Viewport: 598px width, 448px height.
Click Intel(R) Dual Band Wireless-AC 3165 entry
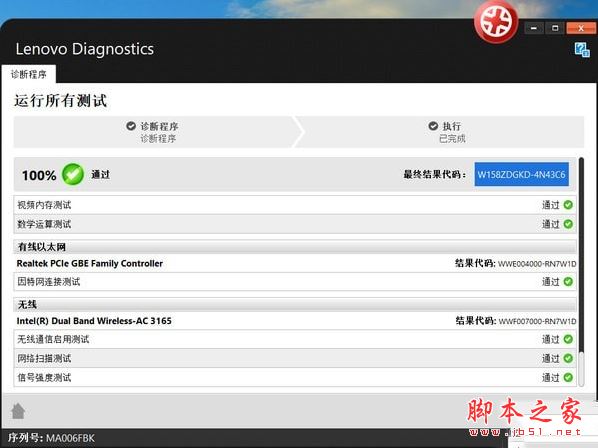click(x=94, y=321)
